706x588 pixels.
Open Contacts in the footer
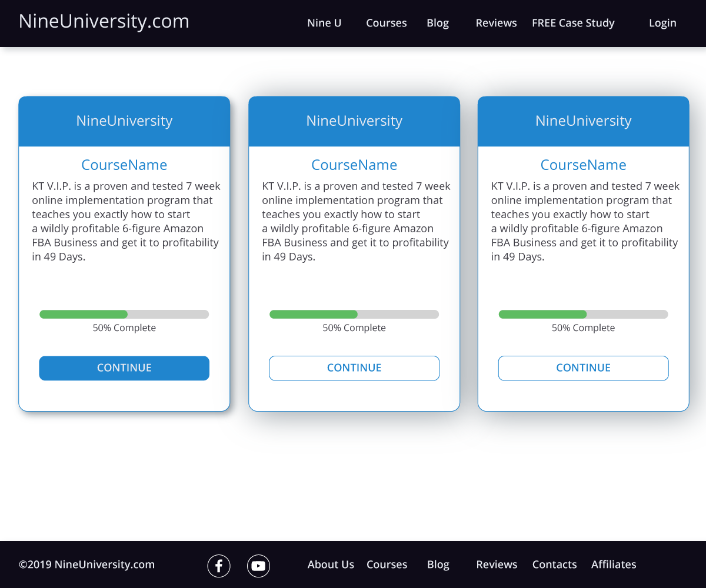[x=555, y=564]
